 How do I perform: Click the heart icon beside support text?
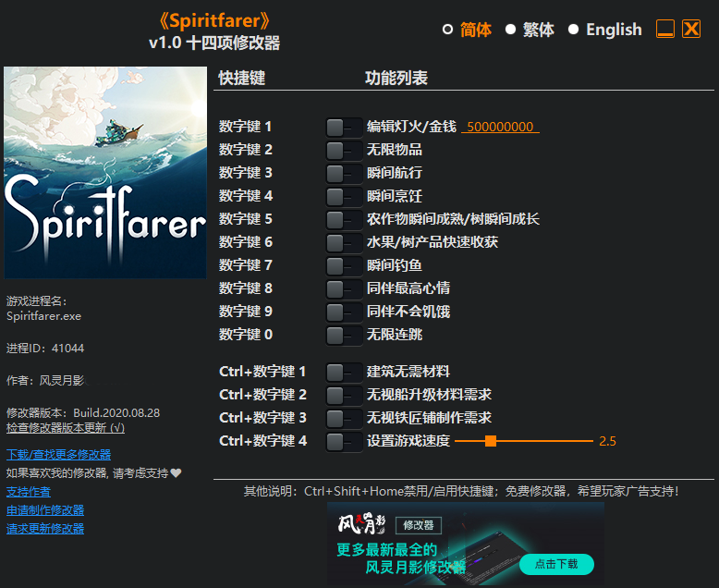pyautogui.click(x=177, y=473)
